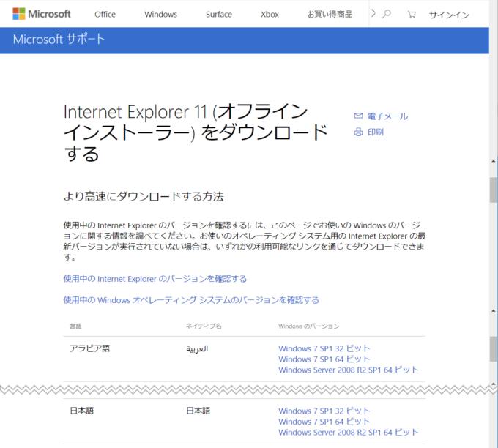Click the サインイン sign-in link
This screenshot has width=498, height=448.
tap(449, 14)
